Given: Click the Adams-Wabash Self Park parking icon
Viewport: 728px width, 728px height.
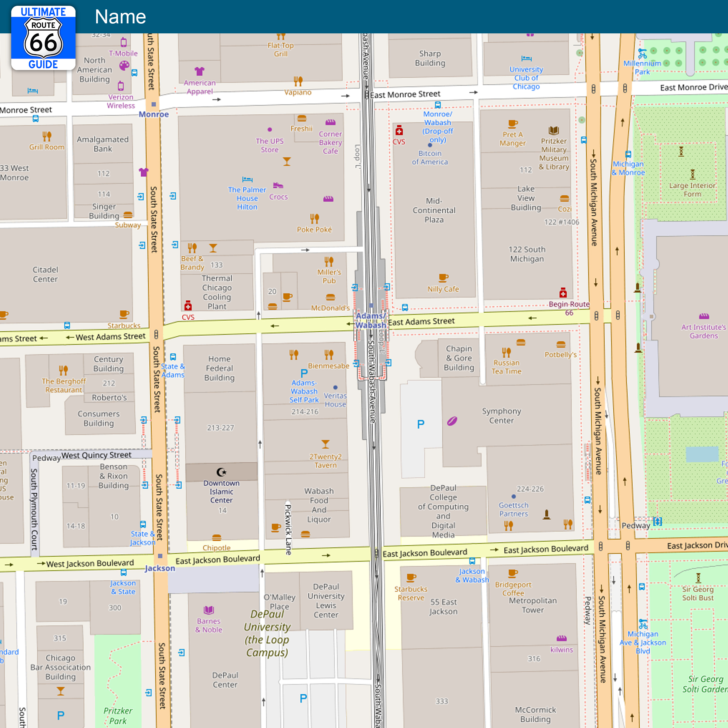Looking at the screenshot, I should [x=304, y=373].
